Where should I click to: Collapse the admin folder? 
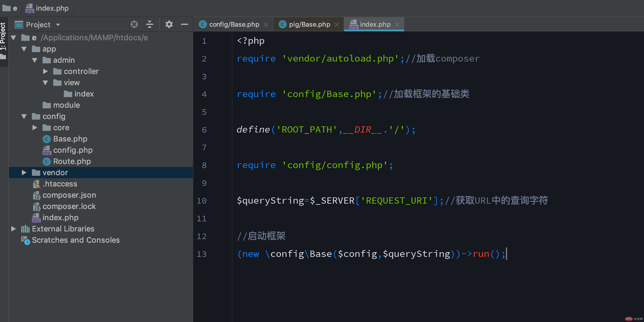point(35,60)
